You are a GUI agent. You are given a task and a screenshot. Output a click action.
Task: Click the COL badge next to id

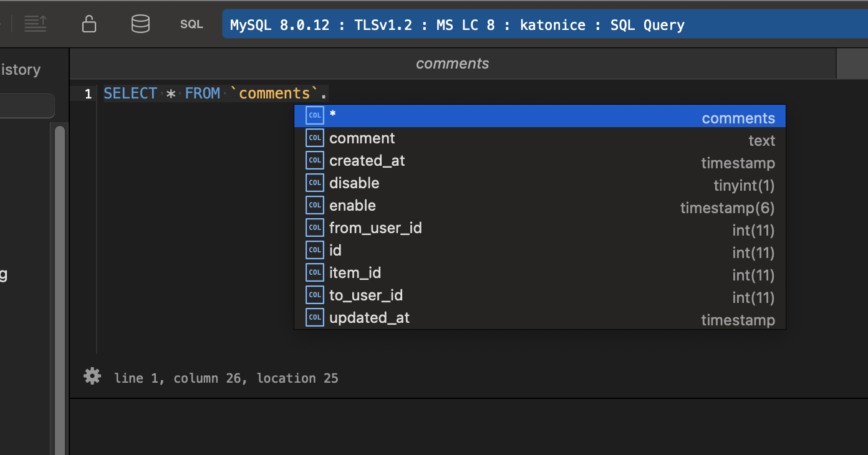click(x=315, y=249)
